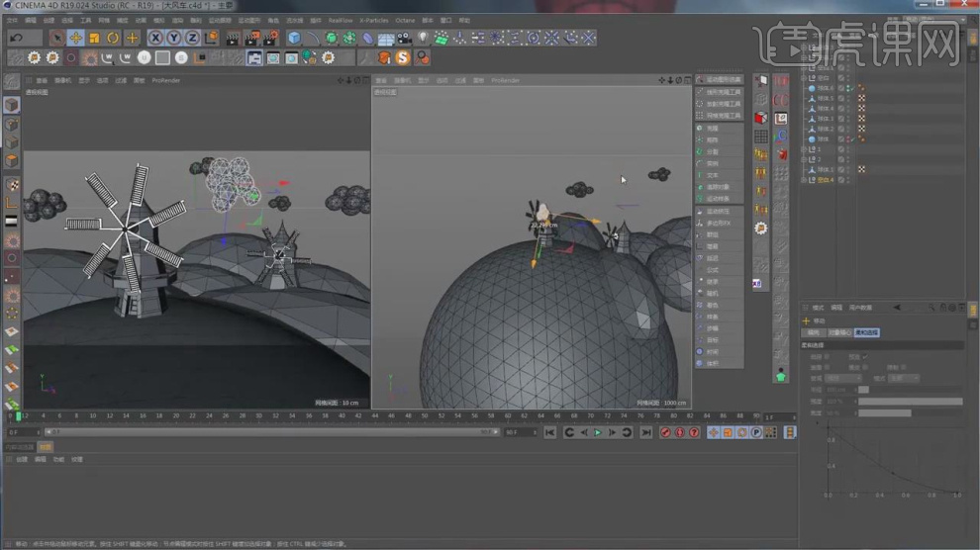Click the Cube primitive icon
Image resolution: width=980 pixels, height=550 pixels.
294,38
